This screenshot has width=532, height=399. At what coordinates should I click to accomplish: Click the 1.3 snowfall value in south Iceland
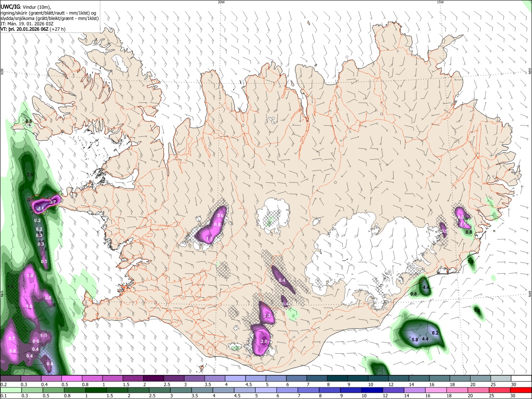point(267,316)
